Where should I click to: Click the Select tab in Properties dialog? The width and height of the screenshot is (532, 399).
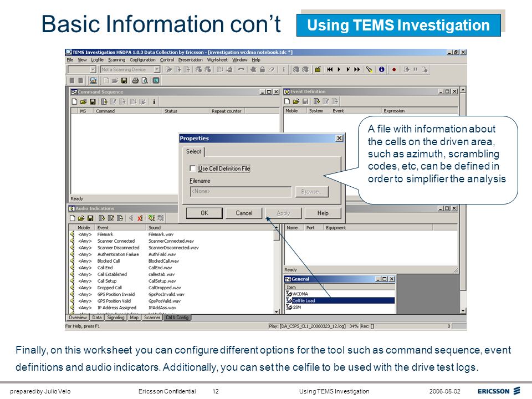(194, 152)
